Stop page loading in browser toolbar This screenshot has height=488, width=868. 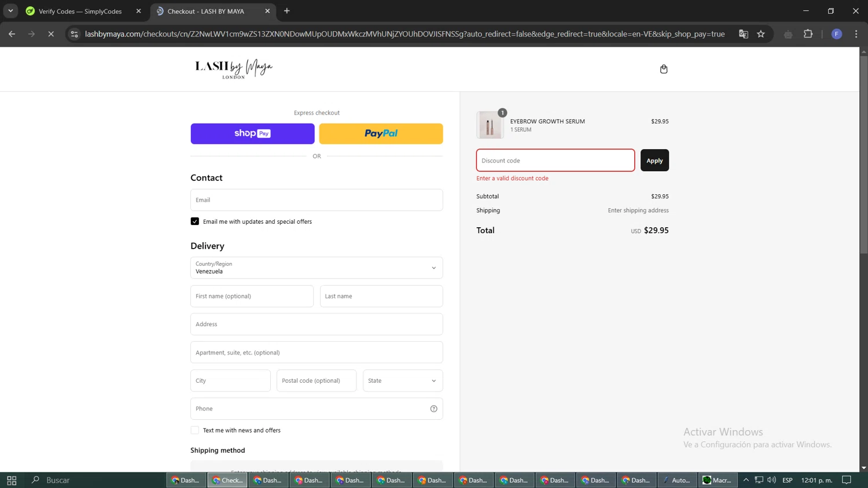(51, 34)
